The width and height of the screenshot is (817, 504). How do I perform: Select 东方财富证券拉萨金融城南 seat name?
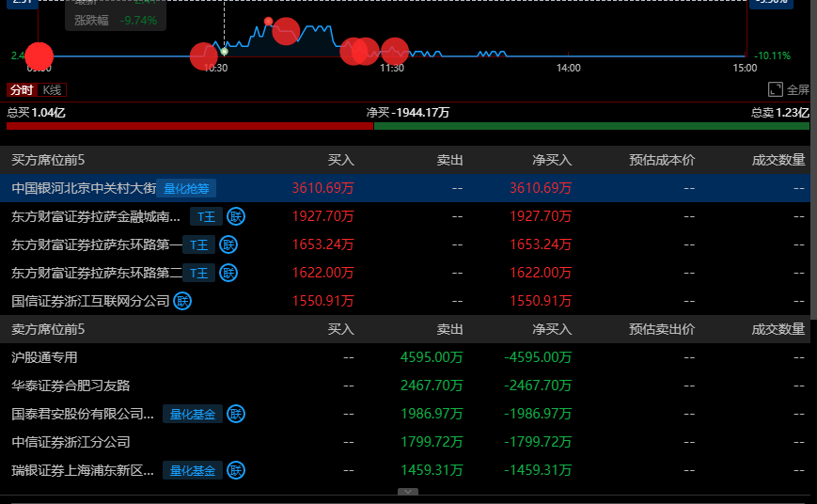(x=96, y=216)
